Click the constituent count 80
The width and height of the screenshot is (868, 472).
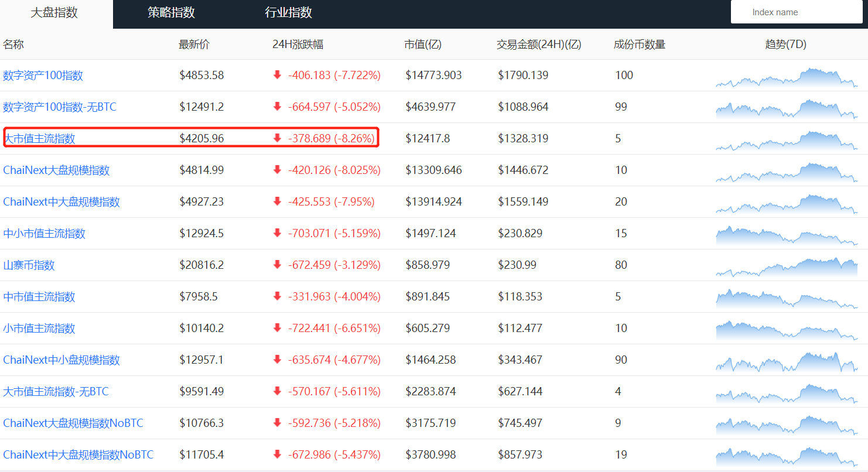621,265
